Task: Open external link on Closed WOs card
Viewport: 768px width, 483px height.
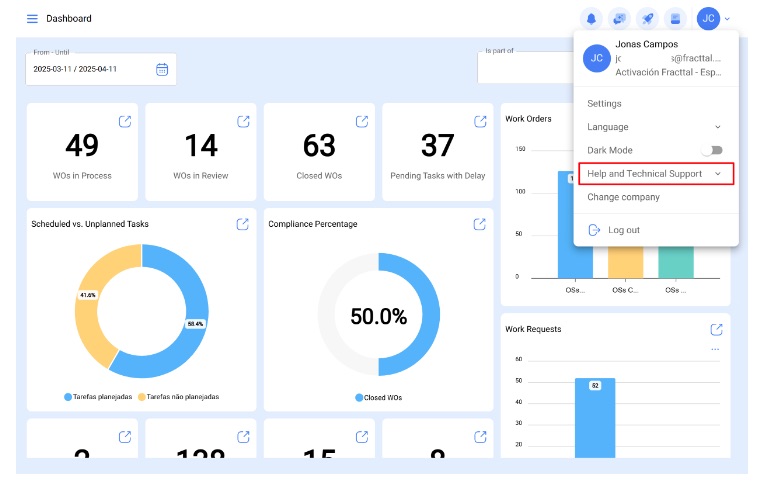Action: pyautogui.click(x=362, y=122)
